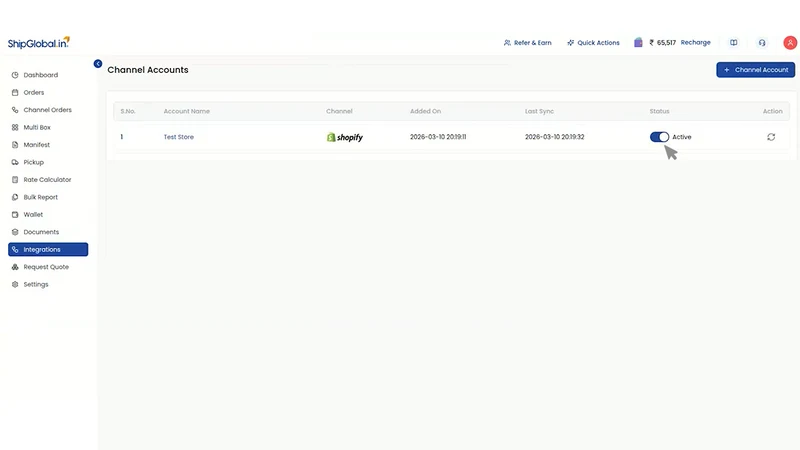Click the Active status label

pos(682,137)
